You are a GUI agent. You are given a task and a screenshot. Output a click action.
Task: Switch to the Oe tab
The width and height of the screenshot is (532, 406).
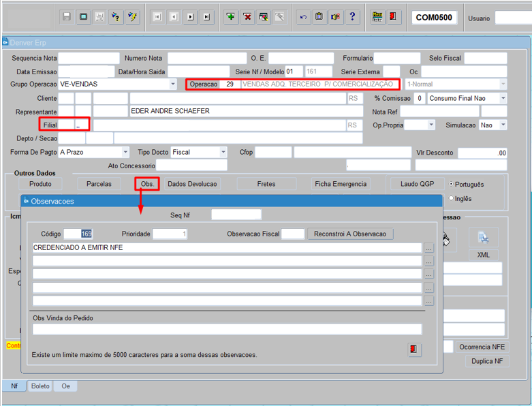point(65,386)
